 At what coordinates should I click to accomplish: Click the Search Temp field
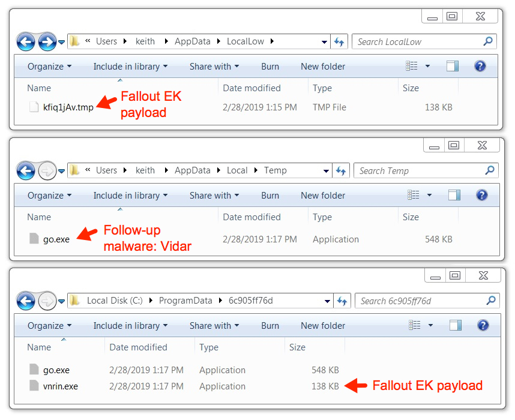coord(426,171)
